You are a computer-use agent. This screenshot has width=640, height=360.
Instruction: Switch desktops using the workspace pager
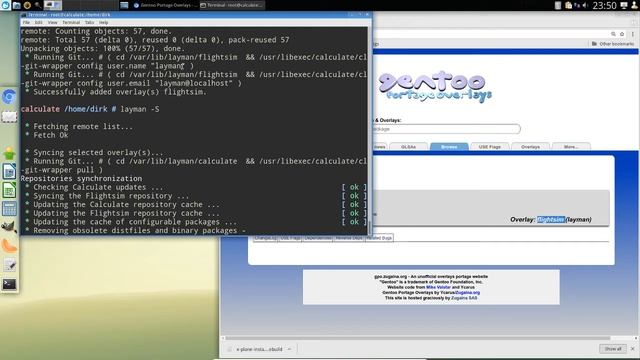click(x=53, y=5)
